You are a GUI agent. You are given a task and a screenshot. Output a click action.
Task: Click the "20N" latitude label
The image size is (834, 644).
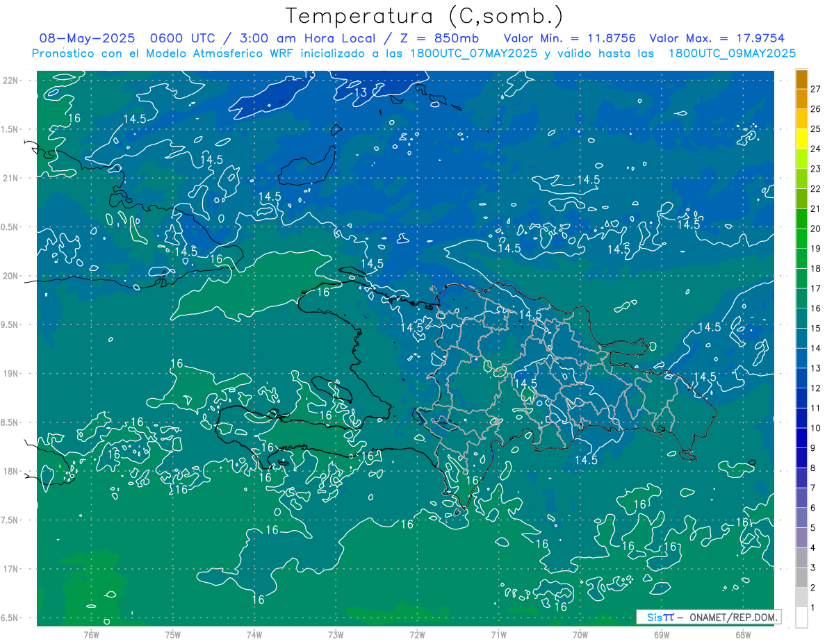coord(11,276)
